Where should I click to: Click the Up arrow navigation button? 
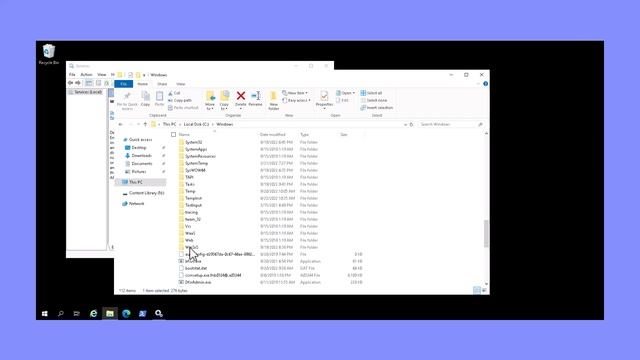click(x=145, y=124)
